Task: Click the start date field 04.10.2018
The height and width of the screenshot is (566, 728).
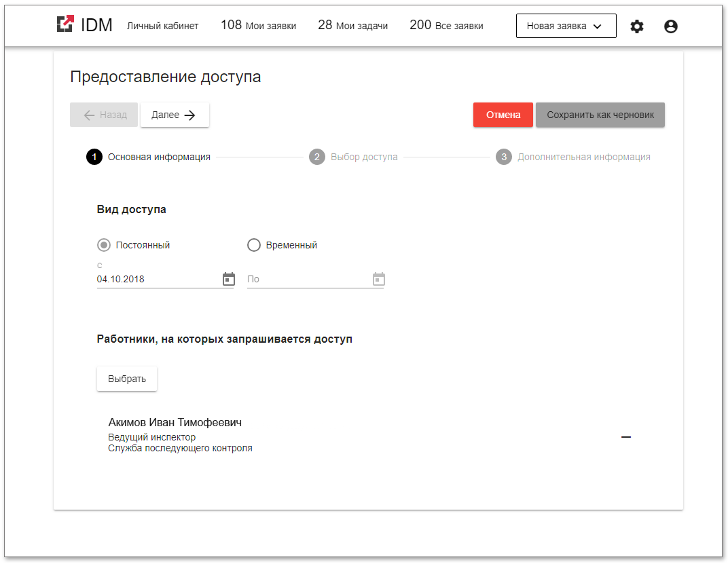Action: [156, 279]
